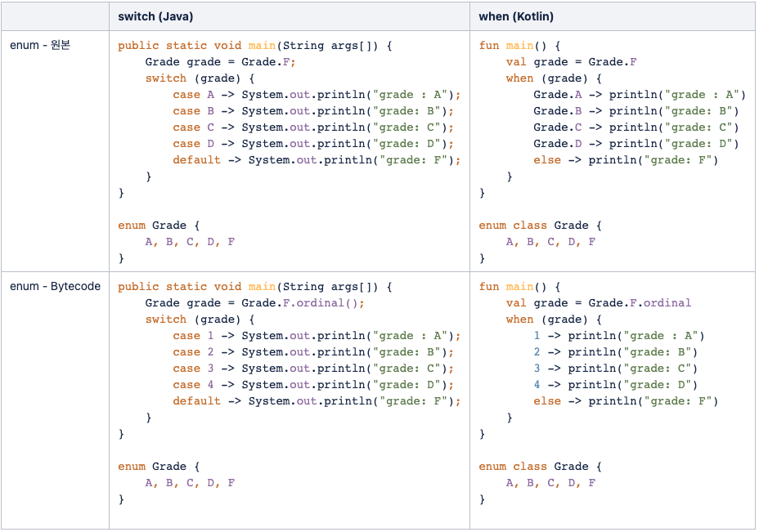Click the Kotlin line beginning "4 -> println"

pyautogui.click(x=616, y=386)
